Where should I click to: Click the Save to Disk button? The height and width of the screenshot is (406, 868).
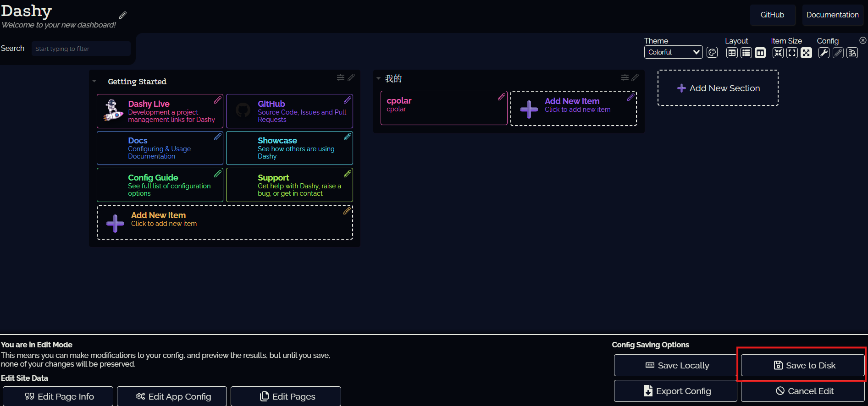click(803, 365)
